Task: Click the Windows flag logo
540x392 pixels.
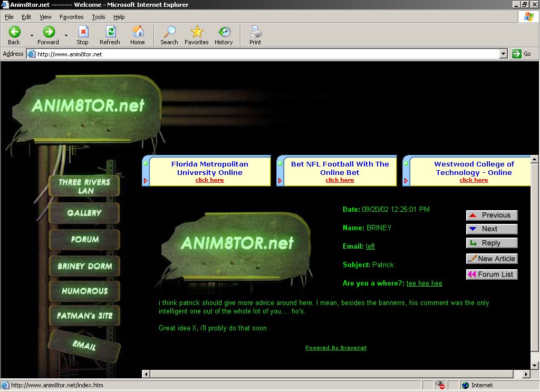Action: (528, 16)
